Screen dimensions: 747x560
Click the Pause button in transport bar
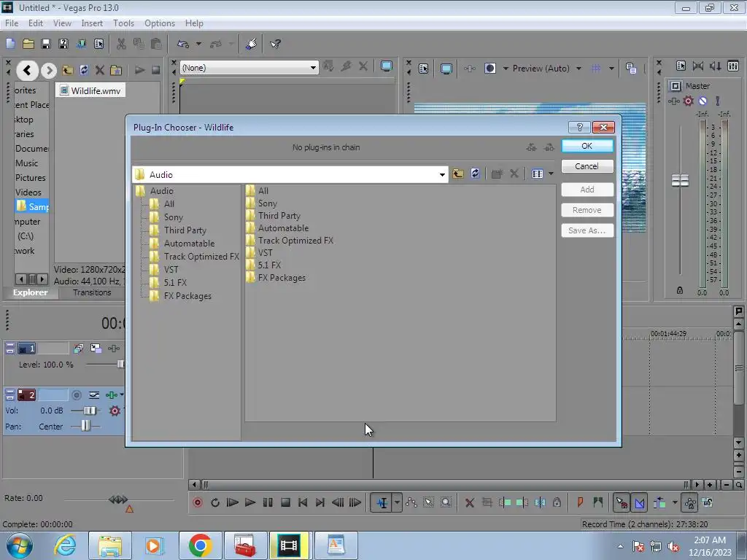click(268, 502)
